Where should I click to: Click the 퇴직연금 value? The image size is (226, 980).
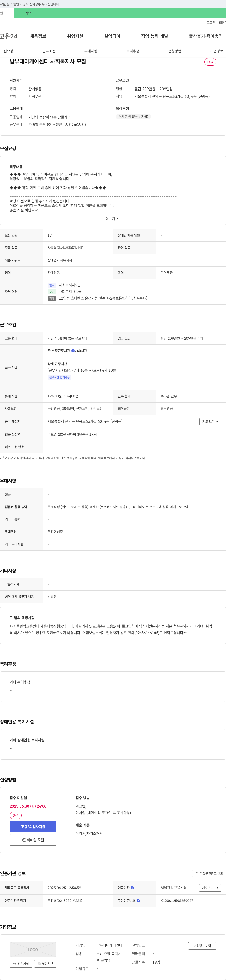pyautogui.click(x=166, y=409)
